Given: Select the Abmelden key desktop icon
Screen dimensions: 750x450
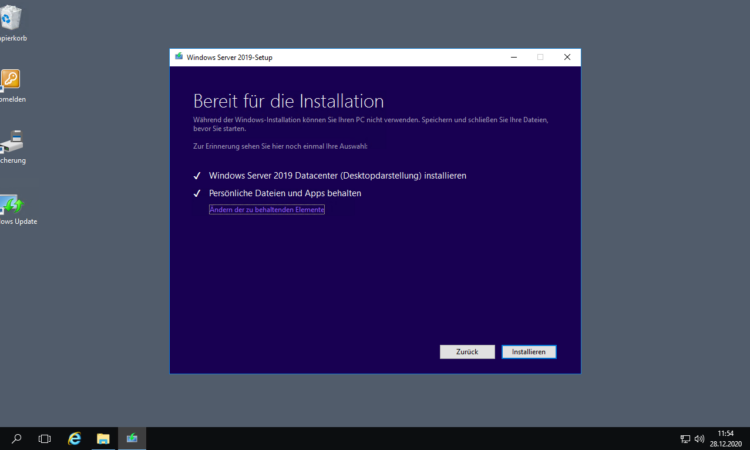Looking at the screenshot, I should pyautogui.click(x=11, y=85).
